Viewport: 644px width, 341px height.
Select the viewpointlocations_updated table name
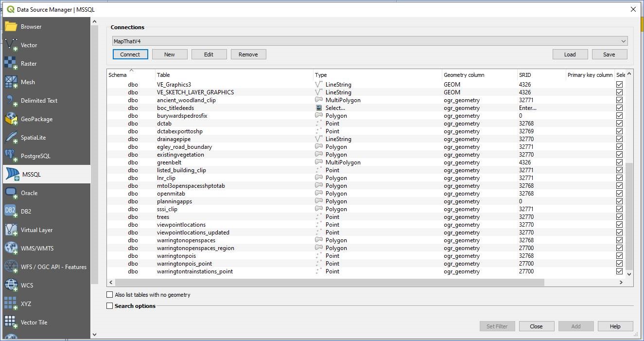(193, 233)
